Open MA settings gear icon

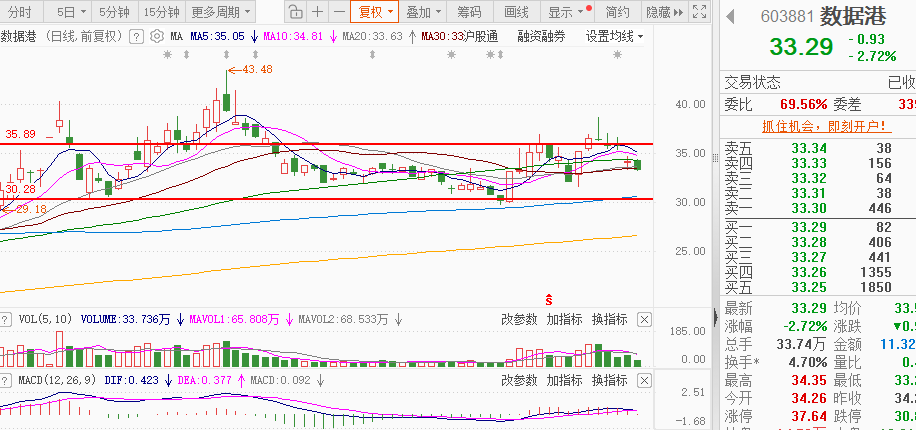coord(157,37)
